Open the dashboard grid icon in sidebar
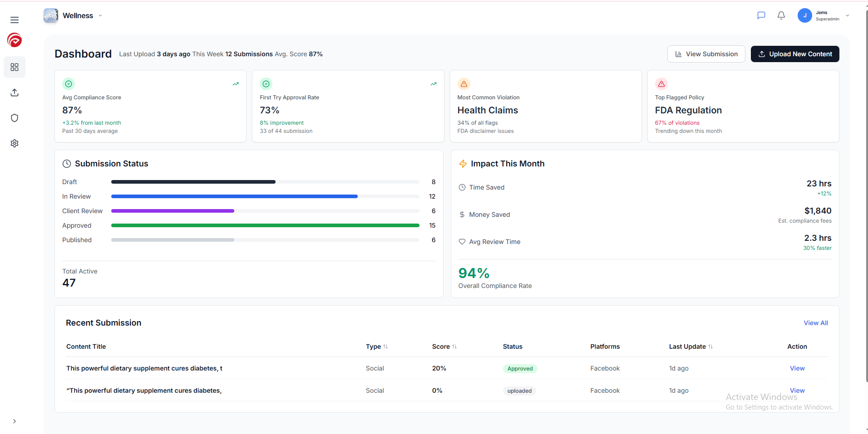 pos(15,67)
